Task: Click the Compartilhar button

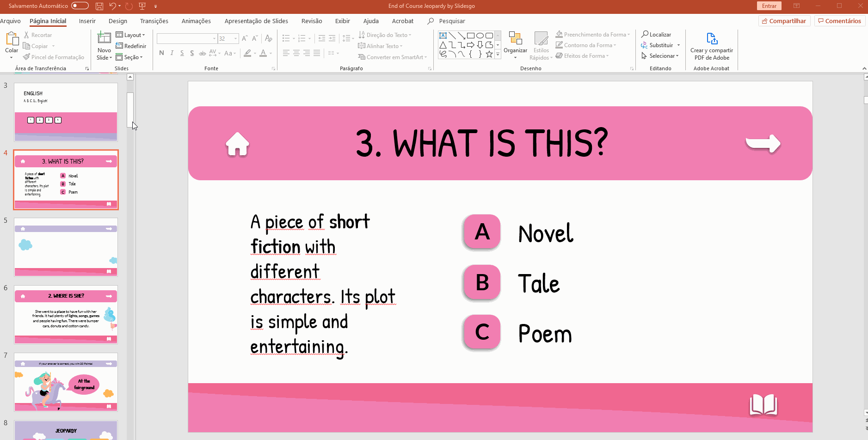Action: pos(784,21)
